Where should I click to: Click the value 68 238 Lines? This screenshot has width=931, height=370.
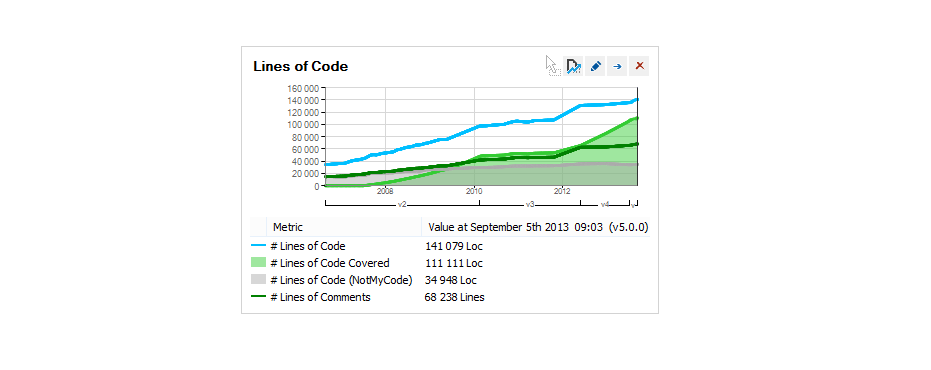pyautogui.click(x=454, y=297)
